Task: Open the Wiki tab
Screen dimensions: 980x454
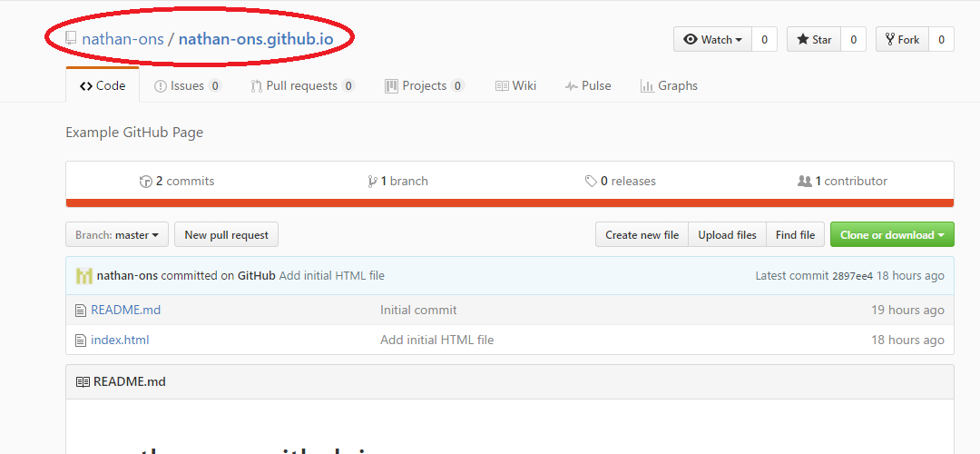Action: pyautogui.click(x=515, y=85)
